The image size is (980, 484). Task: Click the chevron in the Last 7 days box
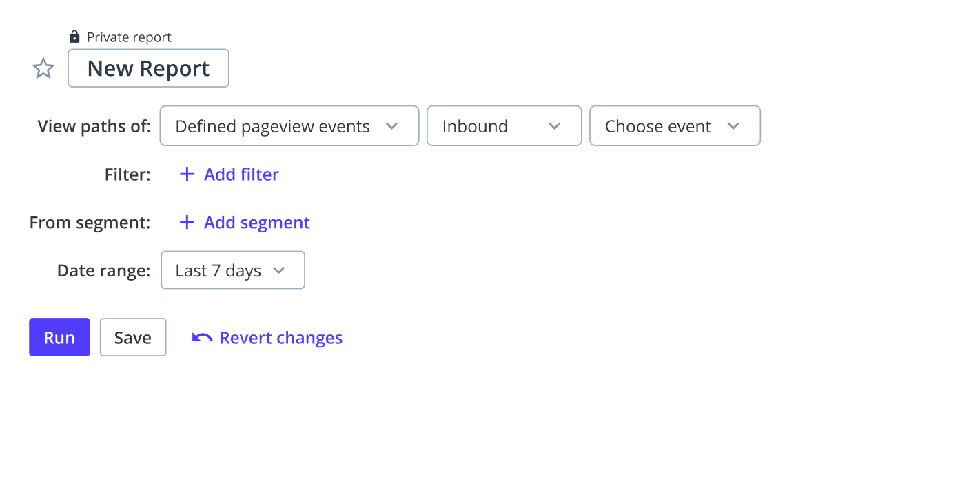point(278,270)
